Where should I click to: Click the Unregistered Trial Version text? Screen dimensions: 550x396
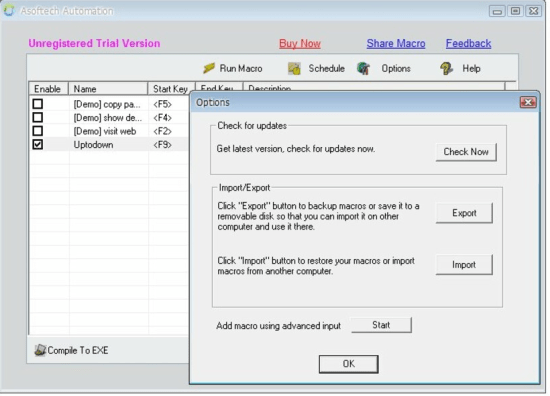[94, 43]
